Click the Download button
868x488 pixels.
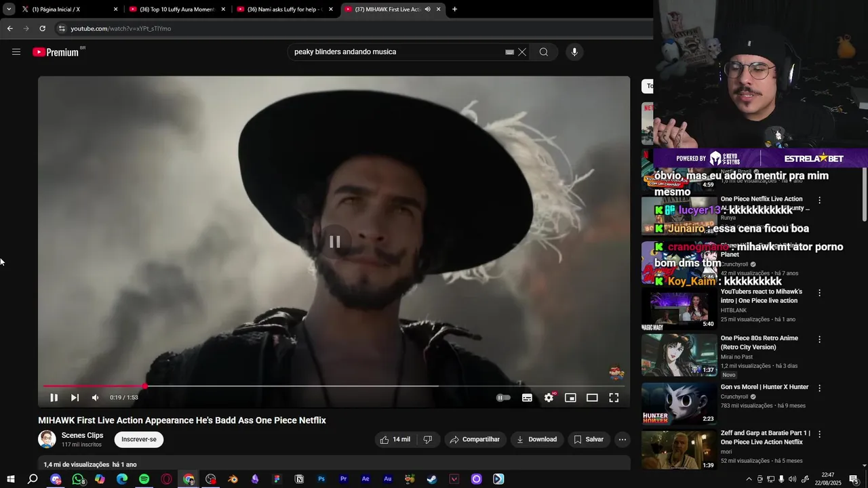pyautogui.click(x=537, y=439)
